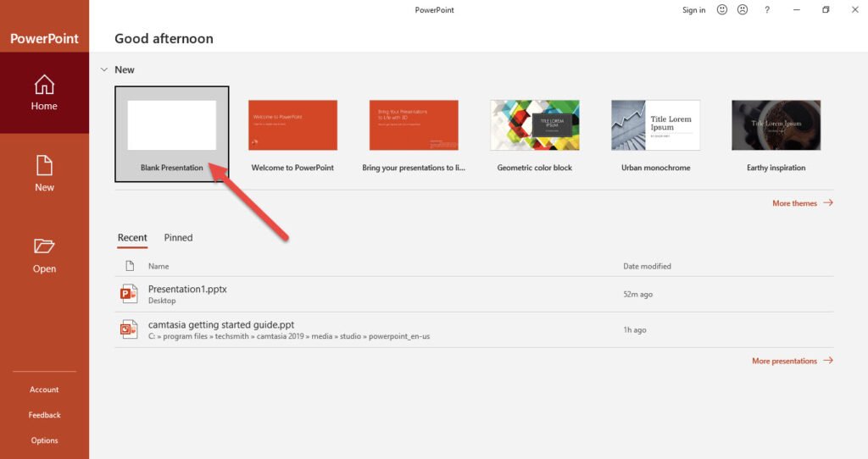The image size is (868, 459).
Task: Choose Earthy inspiration theme
Action: point(776,134)
